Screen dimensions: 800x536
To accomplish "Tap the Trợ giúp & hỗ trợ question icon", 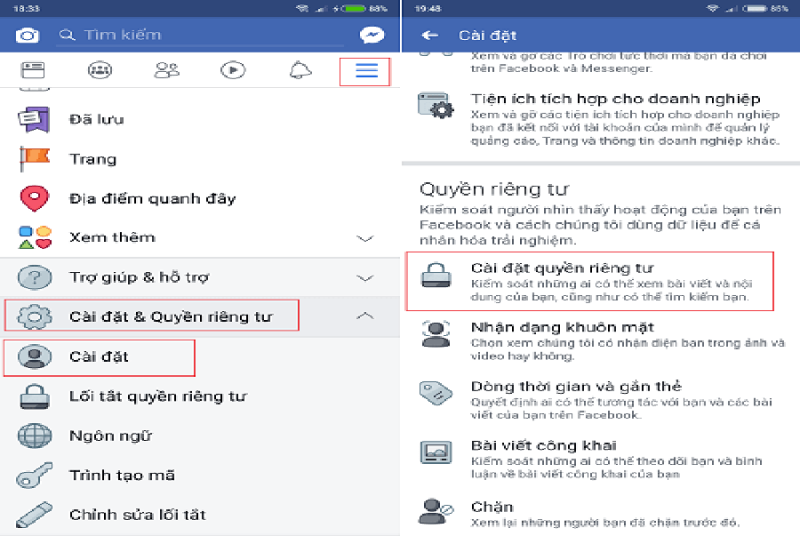I will click(35, 277).
